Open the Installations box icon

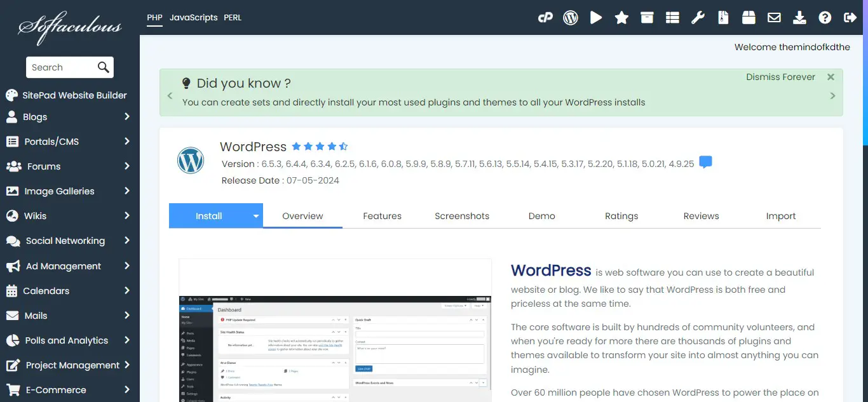[x=647, y=18]
